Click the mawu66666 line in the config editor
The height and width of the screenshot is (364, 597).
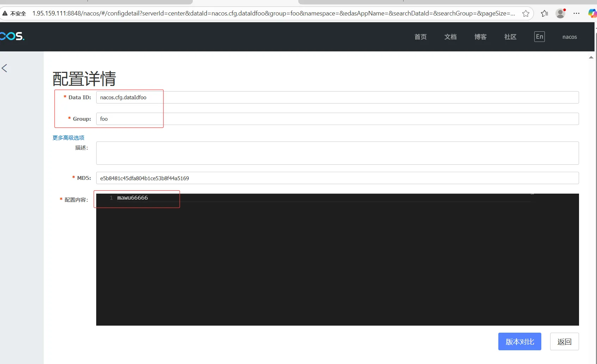(133, 198)
